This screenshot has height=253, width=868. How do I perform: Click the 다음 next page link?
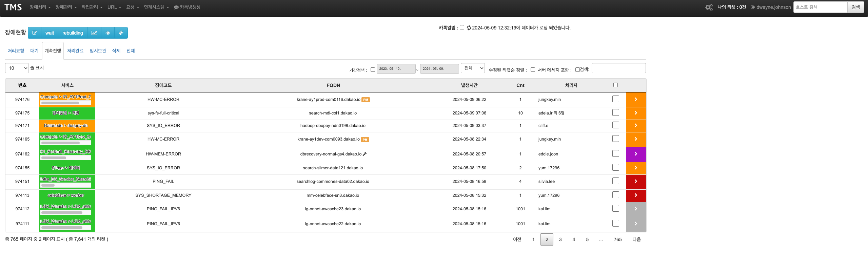[x=636, y=239]
